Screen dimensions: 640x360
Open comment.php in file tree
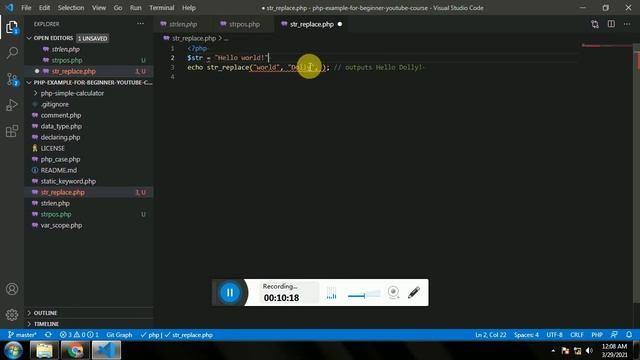[x=61, y=116]
